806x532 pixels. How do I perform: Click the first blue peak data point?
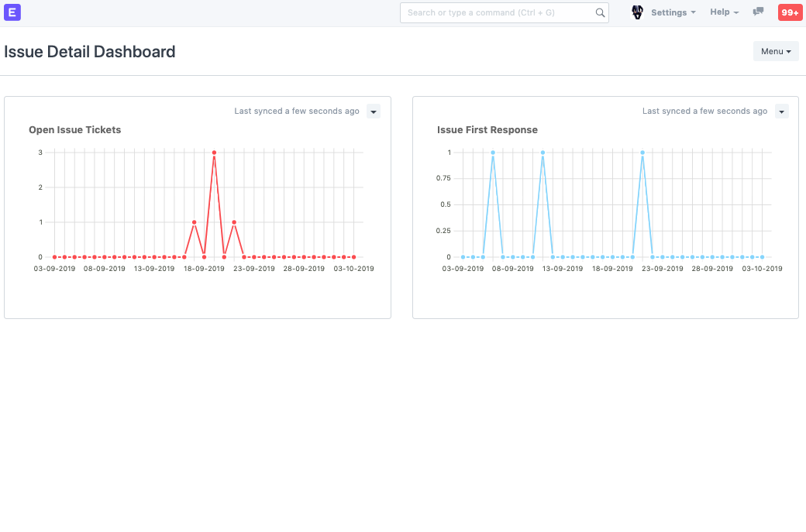click(x=493, y=153)
